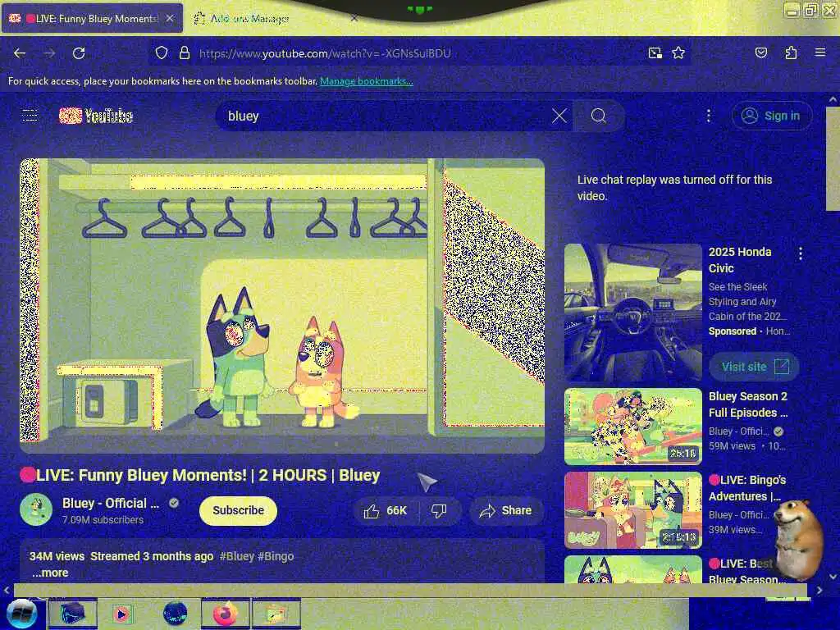This screenshot has width=840, height=630.
Task: Bookmark this page with the star icon
Action: coord(678,53)
